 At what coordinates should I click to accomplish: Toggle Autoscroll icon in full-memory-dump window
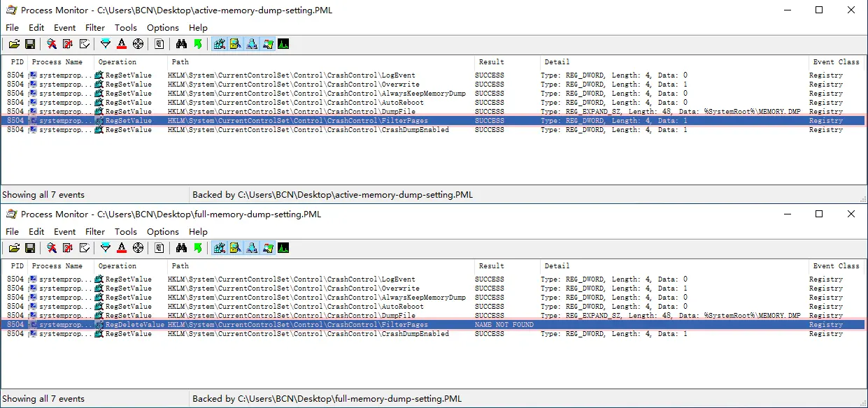(x=68, y=248)
